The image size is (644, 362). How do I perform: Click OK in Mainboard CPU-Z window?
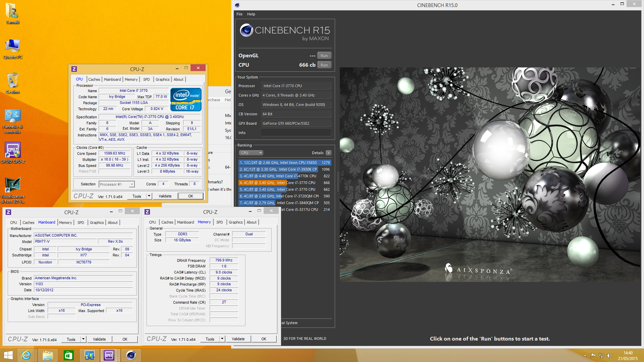(125, 339)
